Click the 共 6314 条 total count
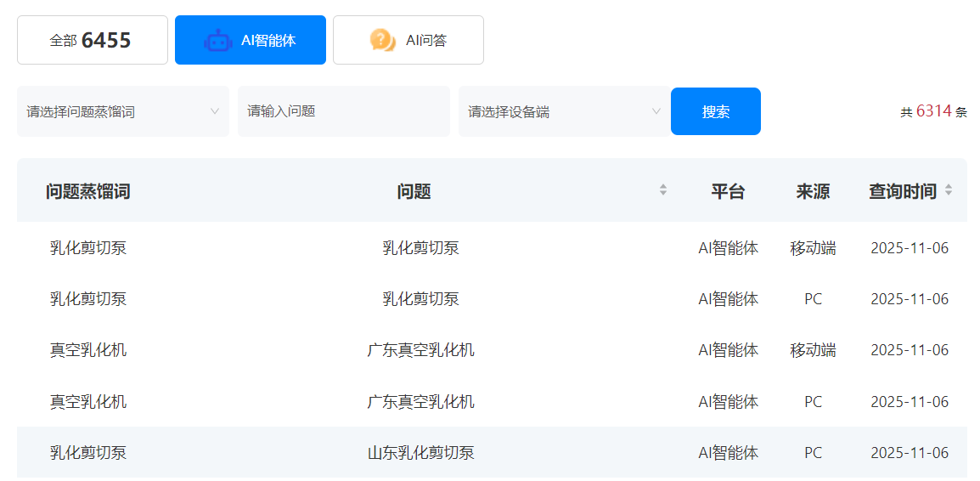Image resolution: width=980 pixels, height=481 pixels. click(933, 111)
